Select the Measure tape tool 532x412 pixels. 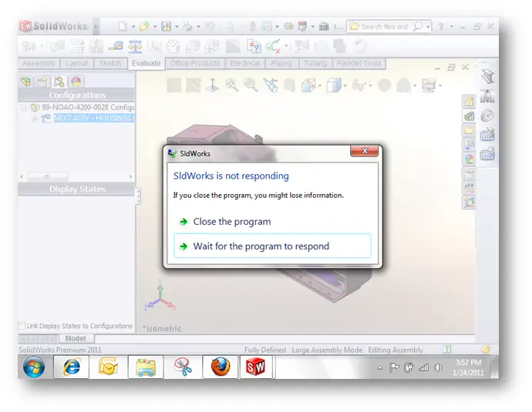tap(116, 46)
